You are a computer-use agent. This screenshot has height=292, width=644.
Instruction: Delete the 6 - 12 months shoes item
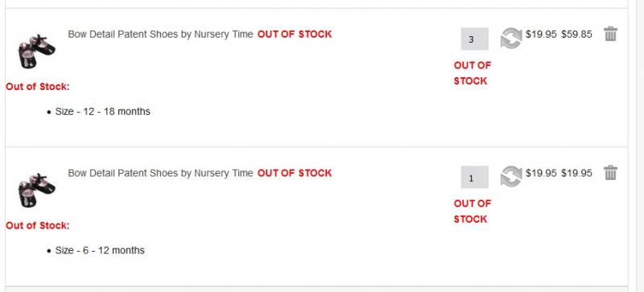(610, 172)
